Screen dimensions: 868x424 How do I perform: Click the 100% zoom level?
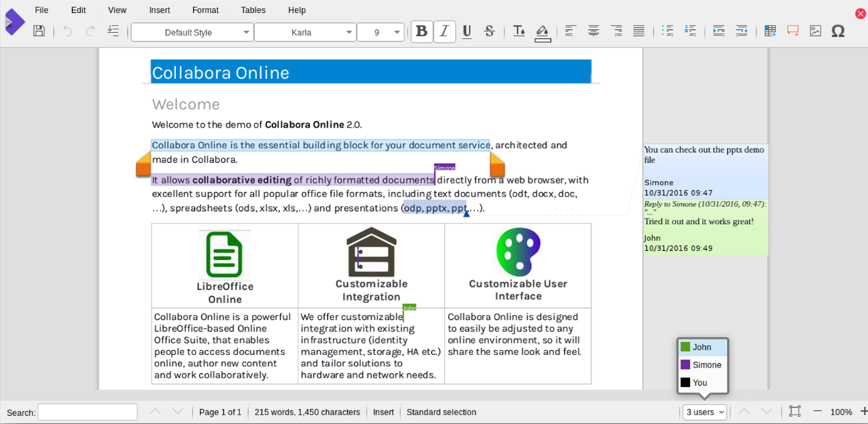tap(841, 412)
